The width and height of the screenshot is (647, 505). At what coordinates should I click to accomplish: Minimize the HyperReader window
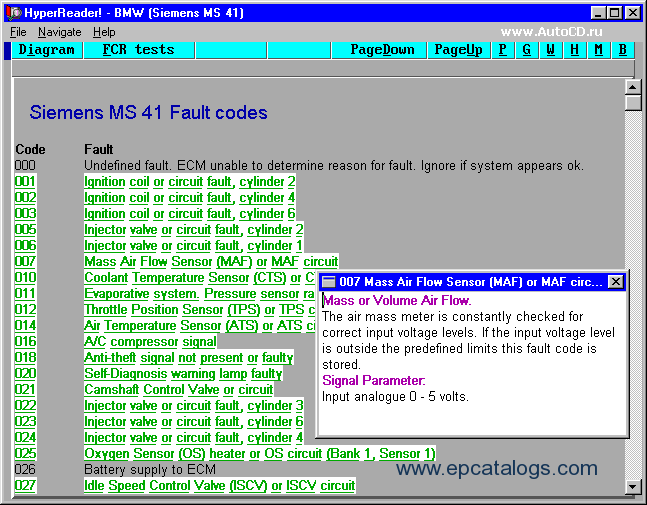(x=598, y=13)
